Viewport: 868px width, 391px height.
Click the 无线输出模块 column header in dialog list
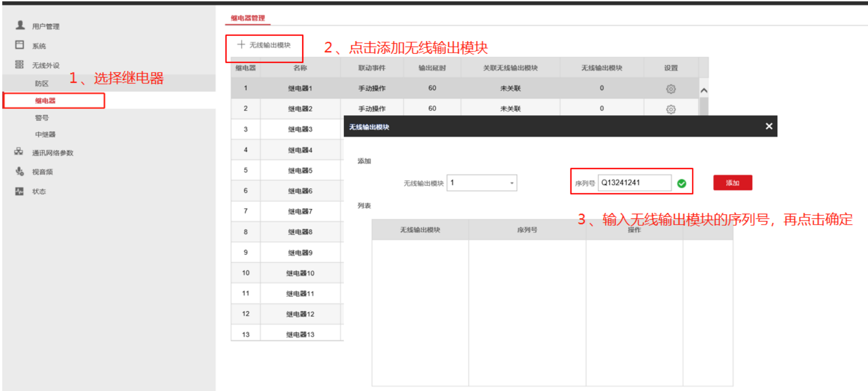tap(420, 230)
